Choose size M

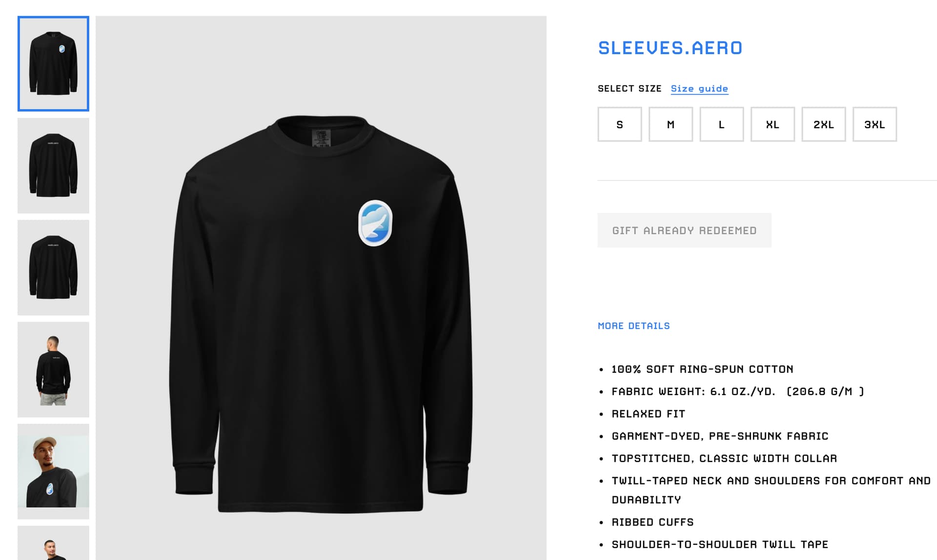pos(671,124)
